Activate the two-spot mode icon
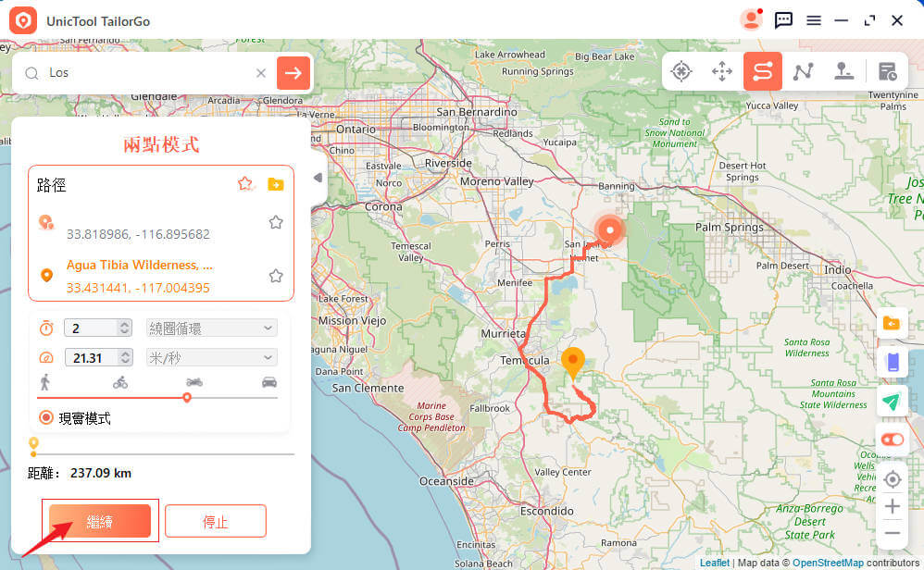Viewport: 924px width, 570px height. [763, 71]
